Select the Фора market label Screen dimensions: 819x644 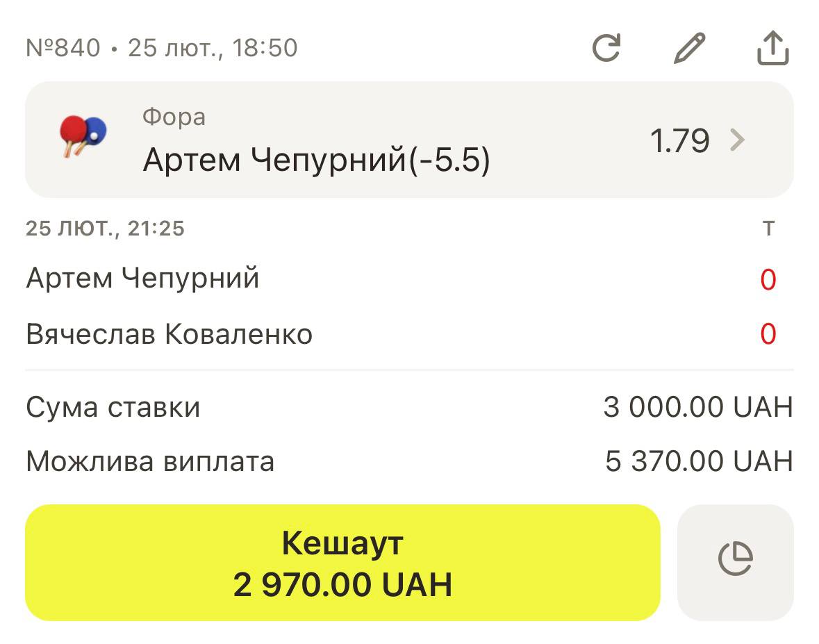pyautogui.click(x=174, y=117)
